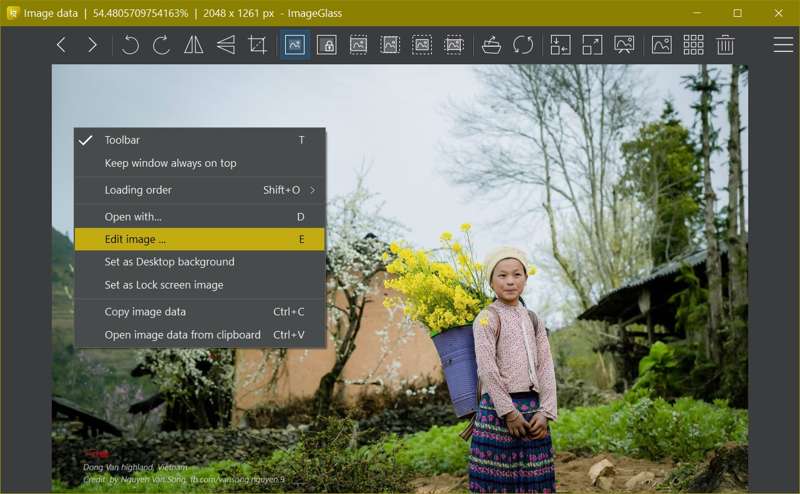Toggle the auto zoom mode button

point(294,45)
